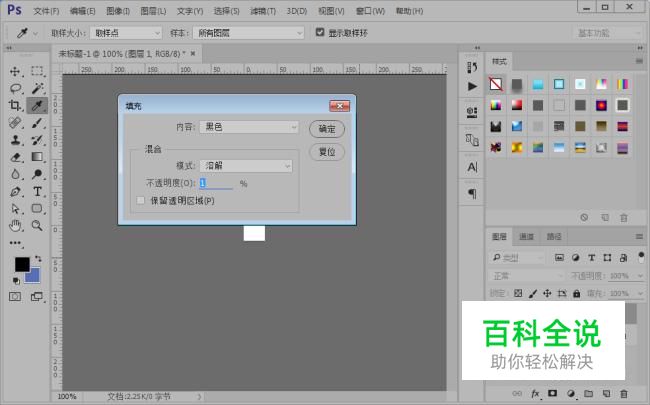The image size is (650, 405).
Task: Select the Path Selection tool
Action: click(x=15, y=209)
